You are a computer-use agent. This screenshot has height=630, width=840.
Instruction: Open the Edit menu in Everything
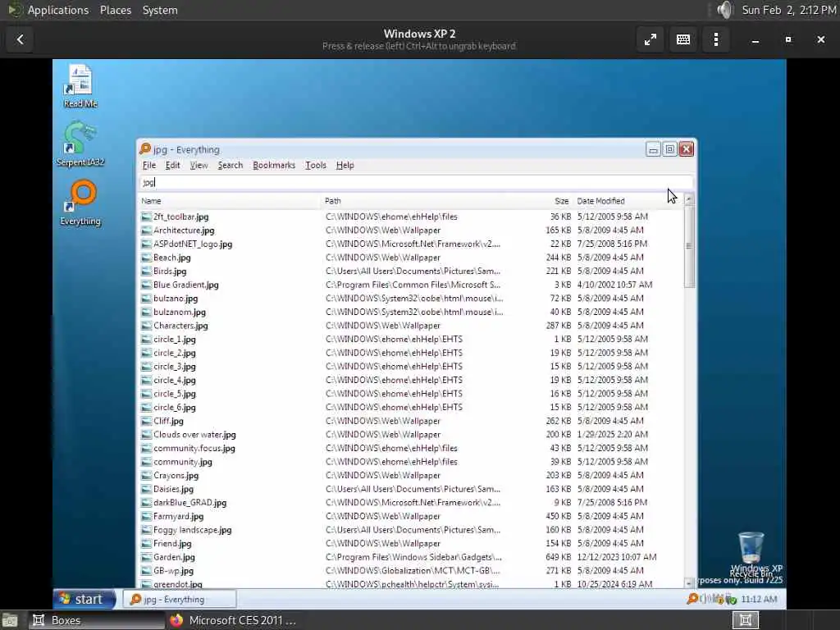point(172,165)
